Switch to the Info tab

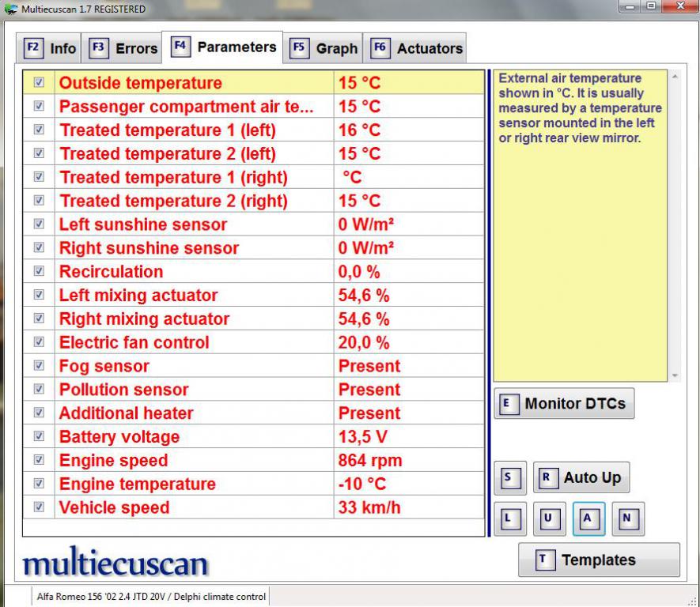click(51, 48)
